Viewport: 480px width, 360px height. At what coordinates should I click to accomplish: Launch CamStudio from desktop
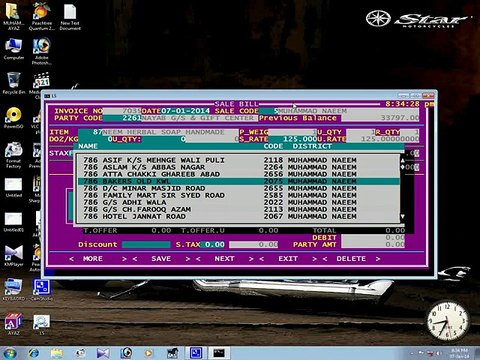click(41, 290)
